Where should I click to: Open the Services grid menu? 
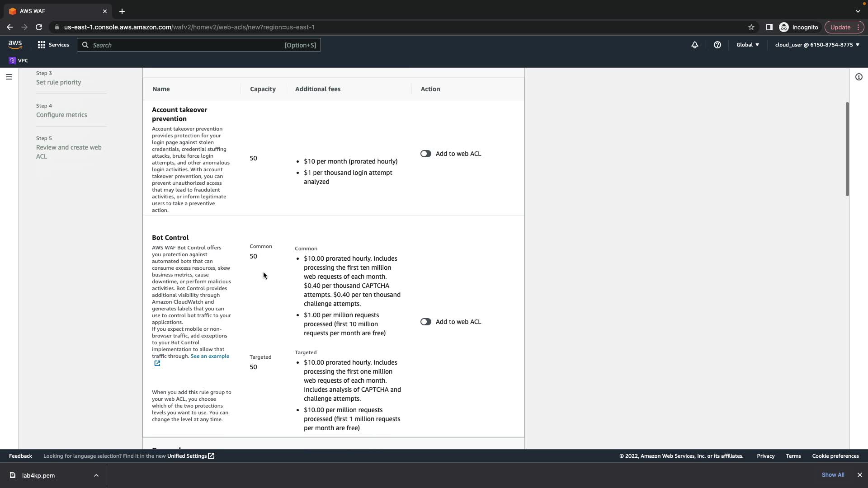click(42, 45)
